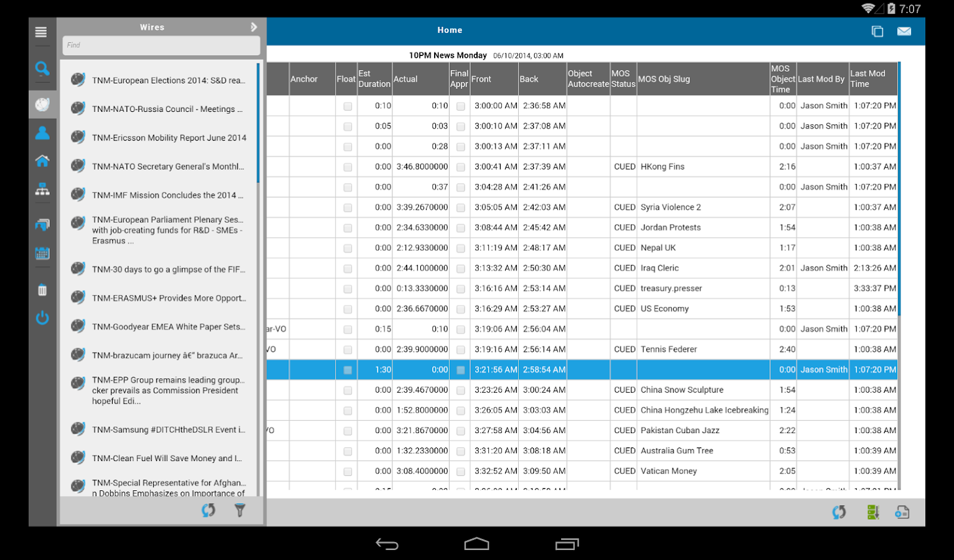Filter the Wires list
Viewport: 954px width, 560px height.
pyautogui.click(x=240, y=510)
